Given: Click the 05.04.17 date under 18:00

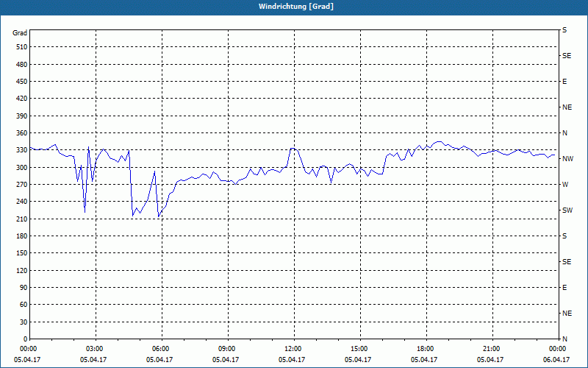Looking at the screenshot, I should point(424,359).
